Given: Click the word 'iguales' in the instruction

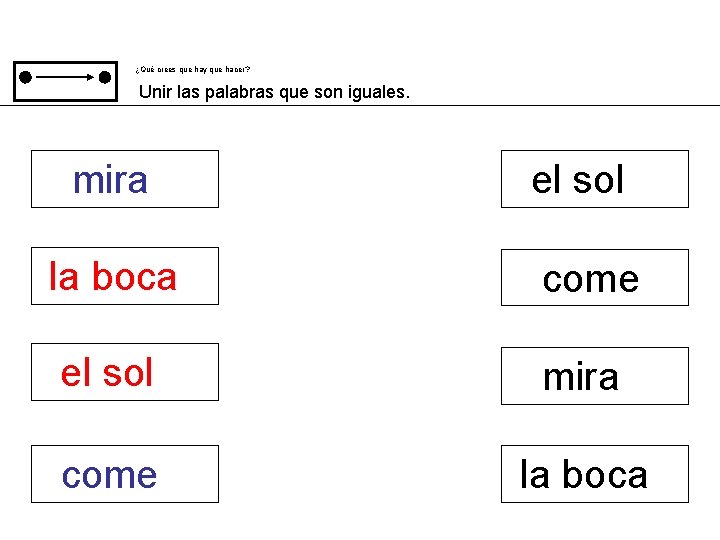Looking at the screenshot, I should point(379,92).
